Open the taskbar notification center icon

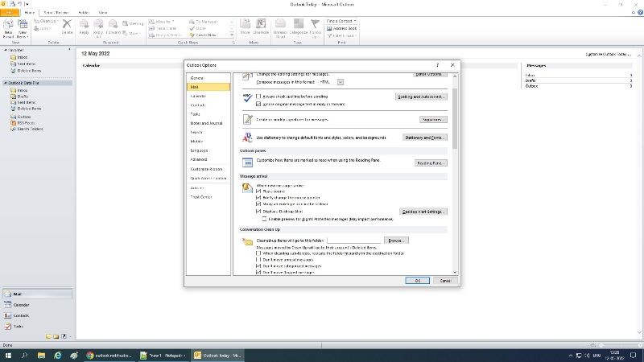click(x=634, y=356)
